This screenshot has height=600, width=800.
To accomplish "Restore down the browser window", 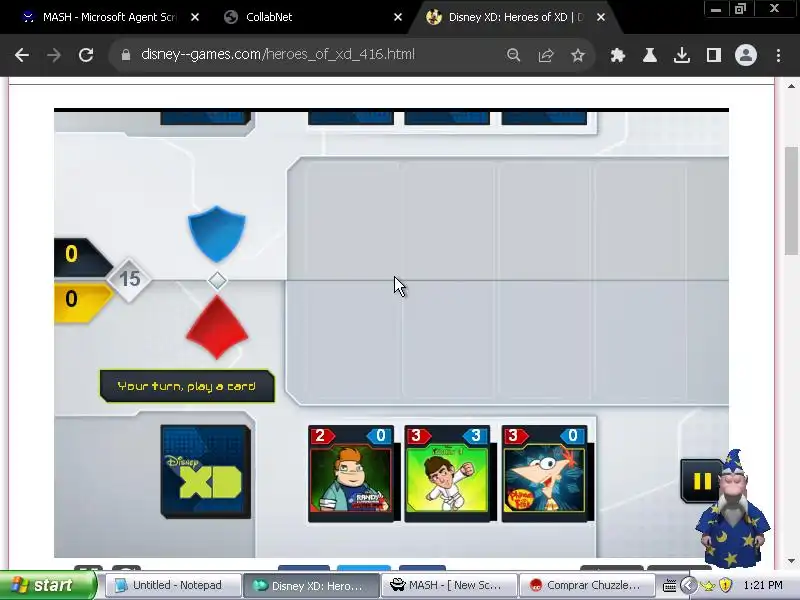I will [x=740, y=9].
